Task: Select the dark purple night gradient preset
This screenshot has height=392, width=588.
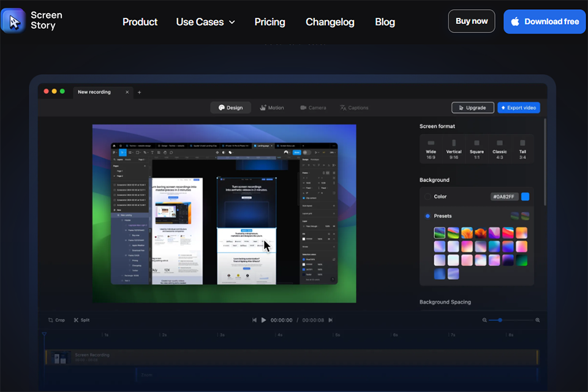Action: pos(508,260)
